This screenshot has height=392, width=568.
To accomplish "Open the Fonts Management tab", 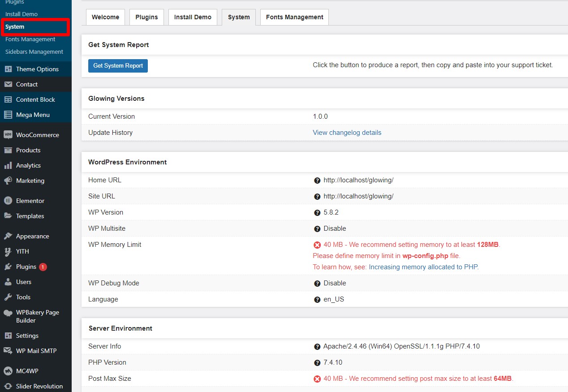I will click(x=294, y=17).
